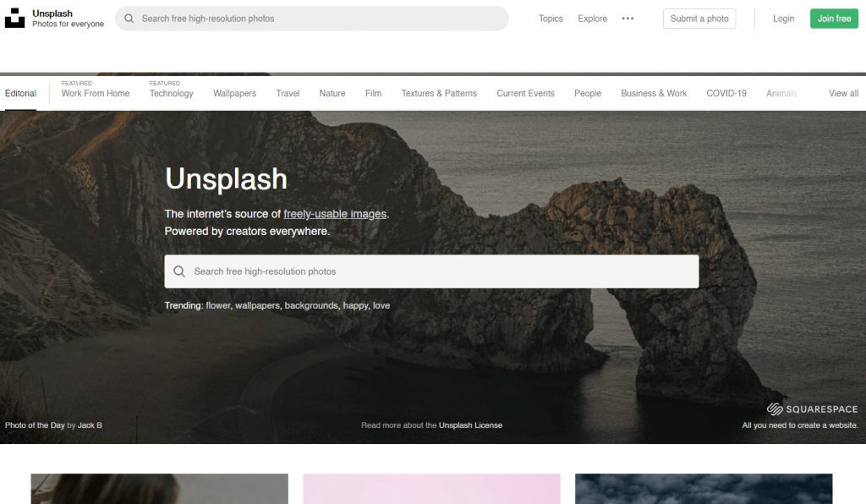Viewport: 866px width, 504px height.
Task: Open the Photo of the Day link
Action: pos(35,425)
